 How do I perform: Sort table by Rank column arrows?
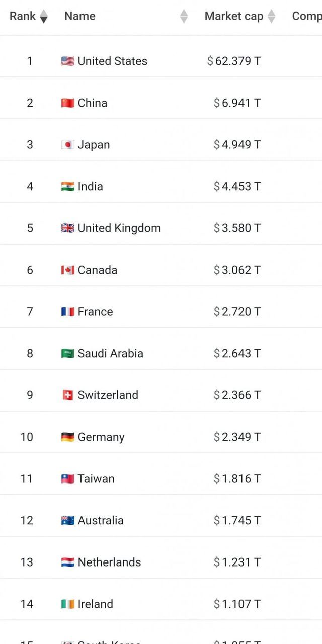44,16
